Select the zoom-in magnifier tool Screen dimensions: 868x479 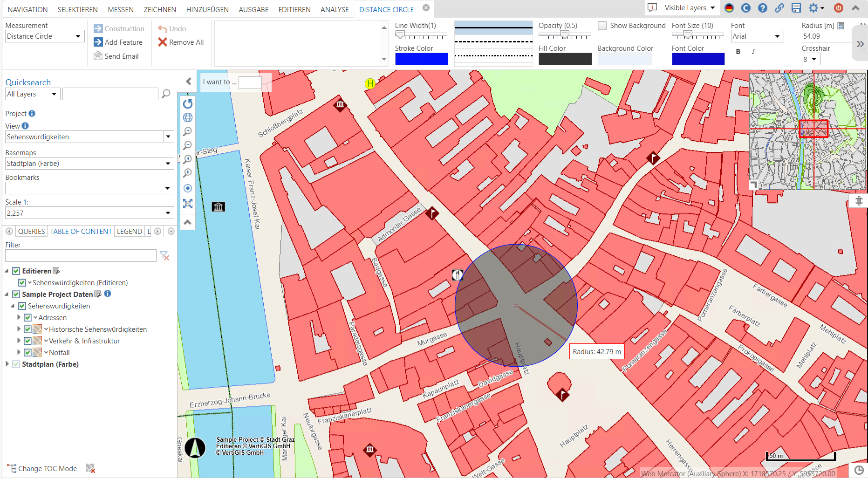click(x=188, y=131)
